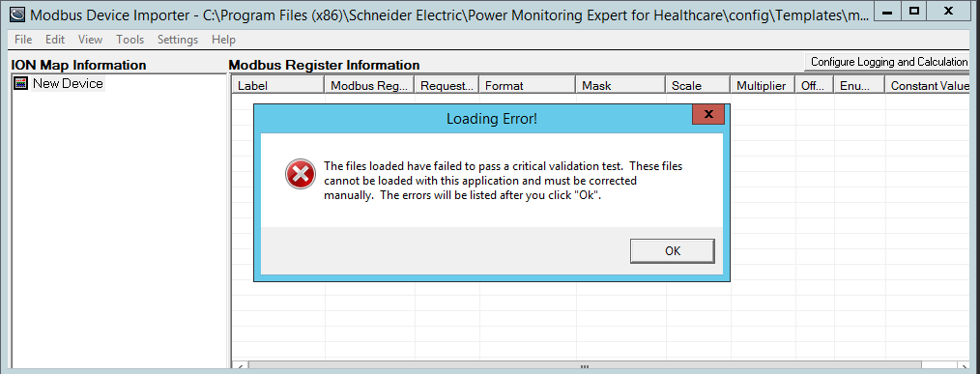Click the Loading Error! dialog title
Viewport: 980px width, 374px height.
tap(491, 119)
